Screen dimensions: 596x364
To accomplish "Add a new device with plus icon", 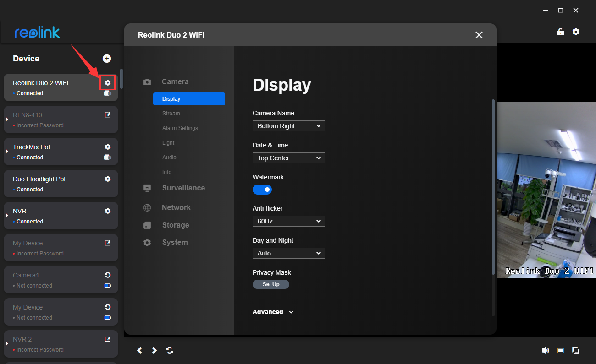I will click(107, 59).
